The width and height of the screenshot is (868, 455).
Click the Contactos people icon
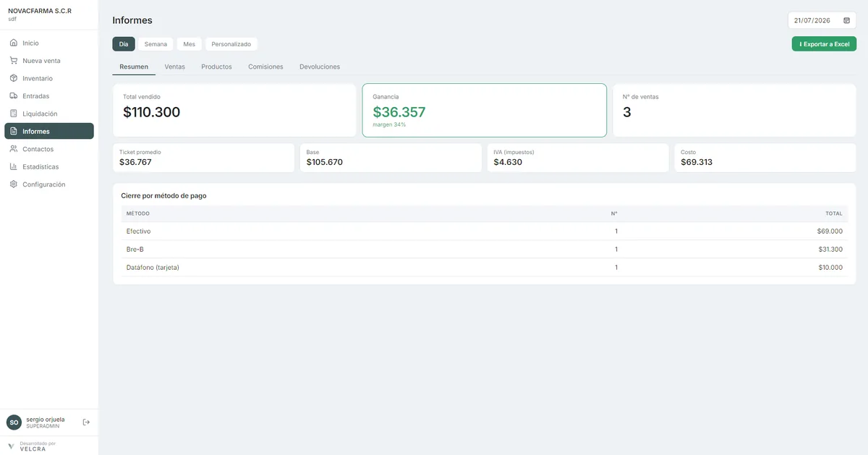coord(14,149)
